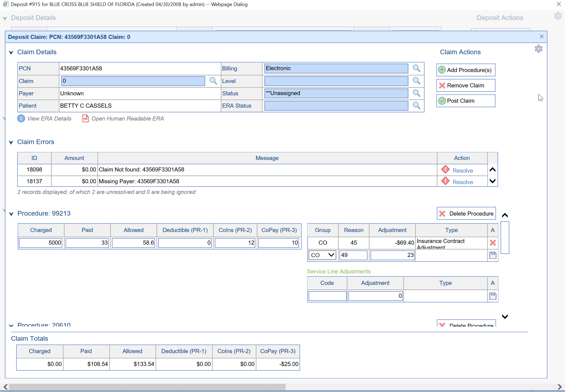Delete the CO 45 adjustment row
Image resolution: width=565 pixels, height=392 pixels.
tap(493, 243)
